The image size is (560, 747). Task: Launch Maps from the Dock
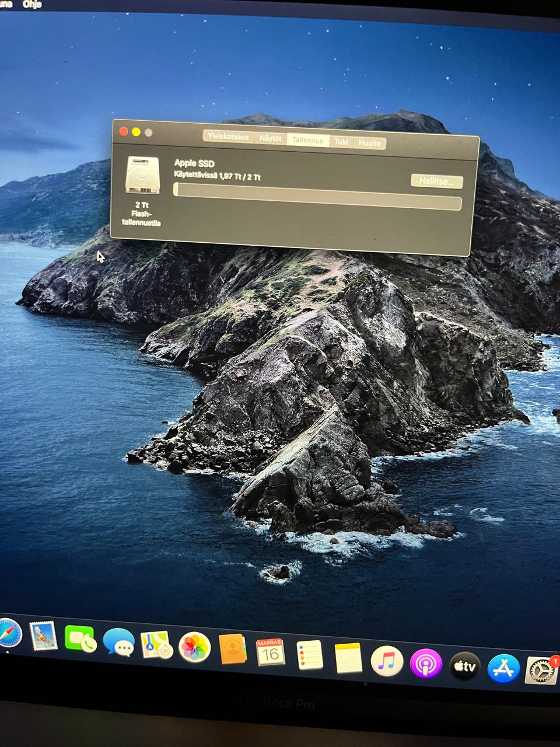point(156,645)
